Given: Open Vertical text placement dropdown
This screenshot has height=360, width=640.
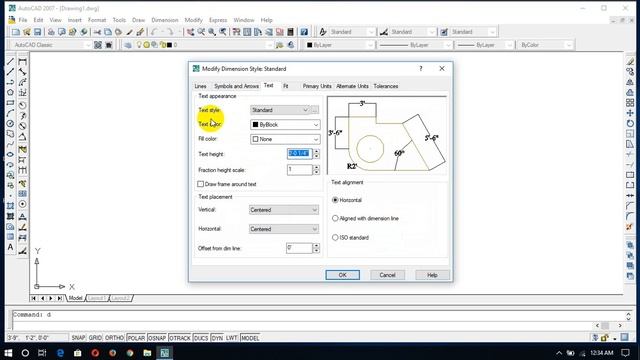Looking at the screenshot, I should [284, 210].
